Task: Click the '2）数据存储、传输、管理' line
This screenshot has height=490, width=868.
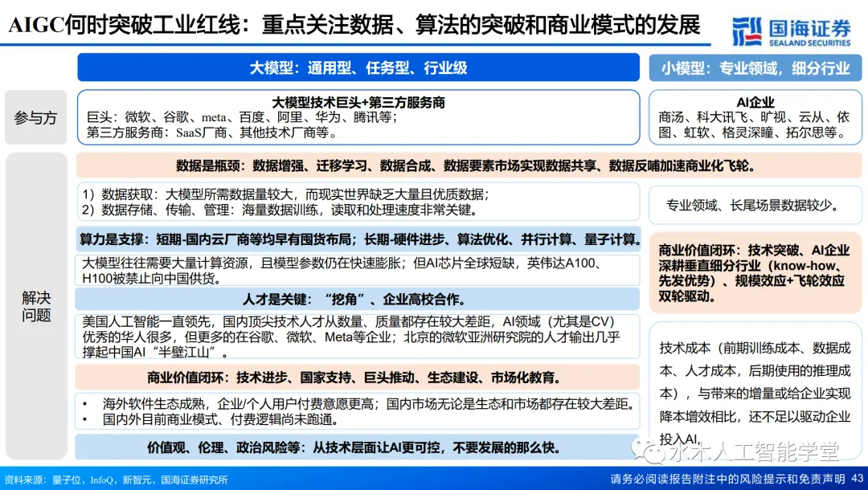Action: tap(280, 210)
